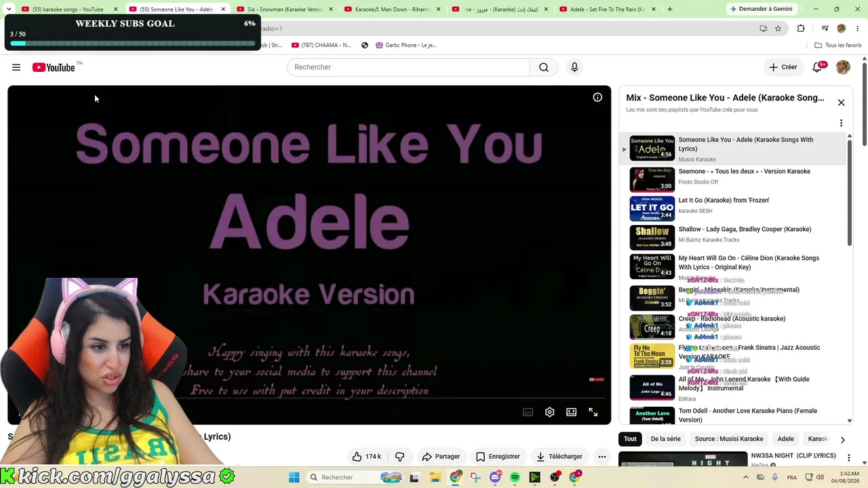Open a new browser tab

tap(670, 9)
